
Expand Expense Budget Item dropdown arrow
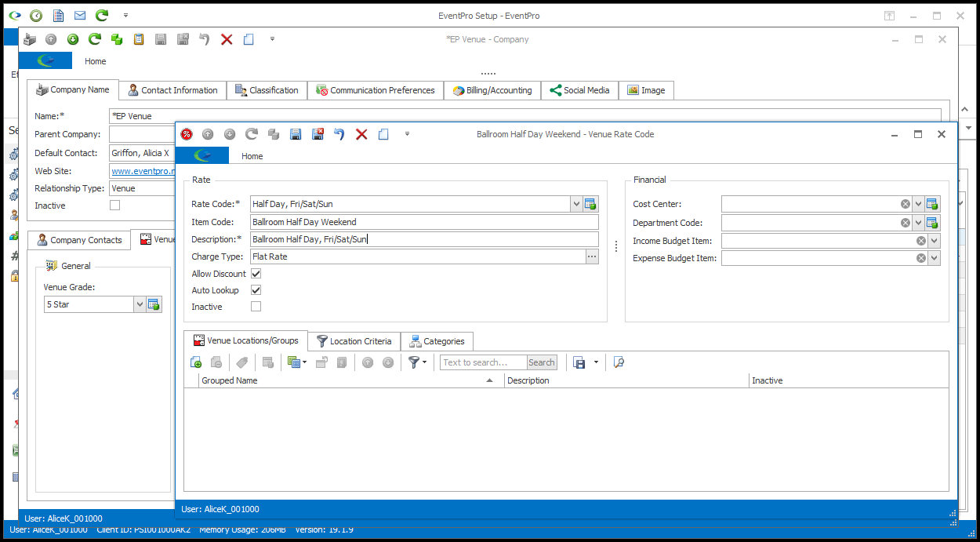point(934,258)
